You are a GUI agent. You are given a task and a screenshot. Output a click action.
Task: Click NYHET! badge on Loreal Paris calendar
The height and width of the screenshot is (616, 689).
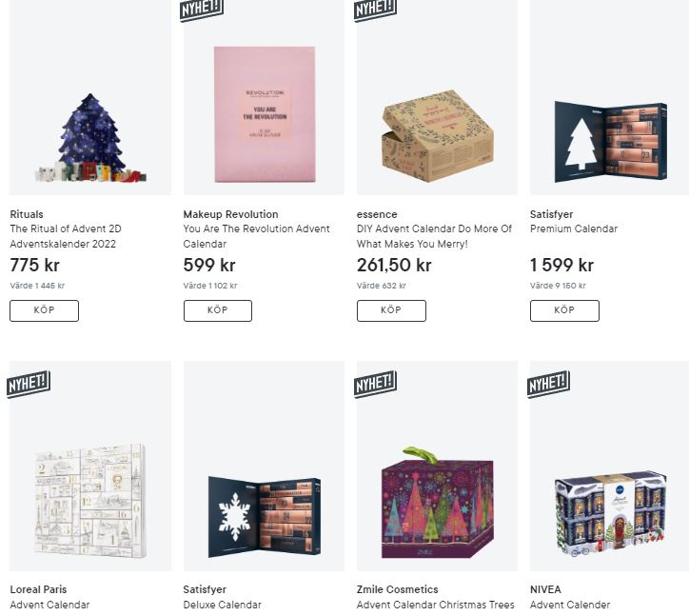[29, 384]
